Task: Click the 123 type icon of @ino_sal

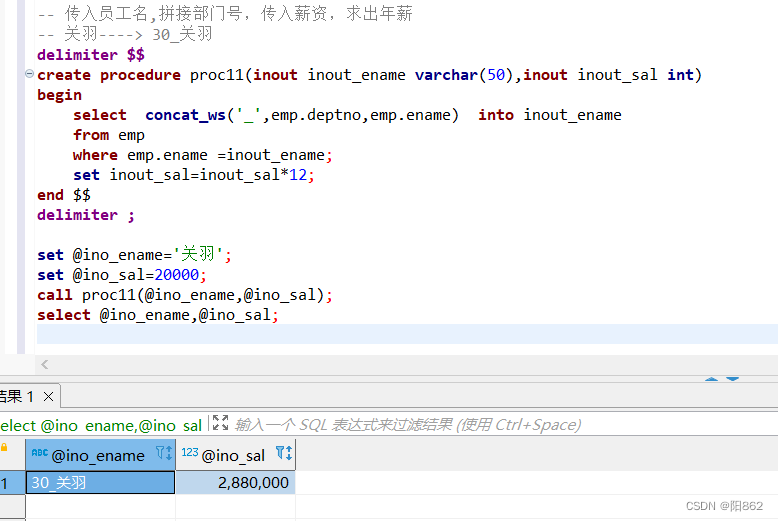Action: pos(189,454)
